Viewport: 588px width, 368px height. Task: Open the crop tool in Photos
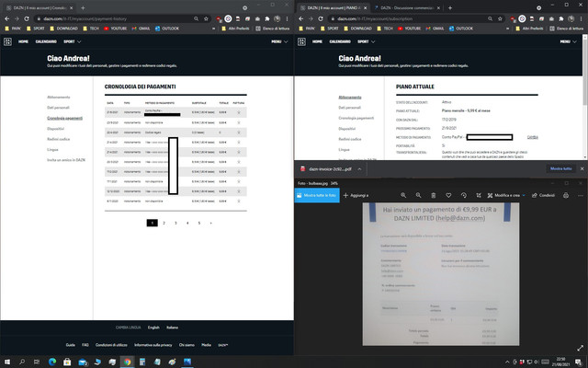point(479,195)
